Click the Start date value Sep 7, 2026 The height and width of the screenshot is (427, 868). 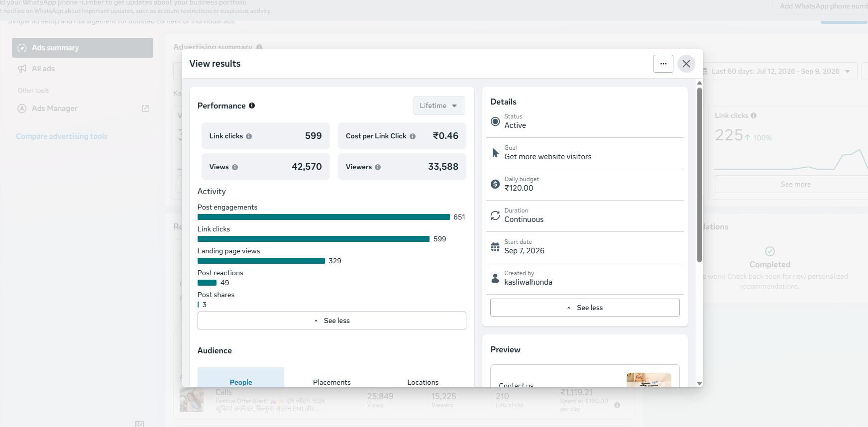pyautogui.click(x=524, y=251)
